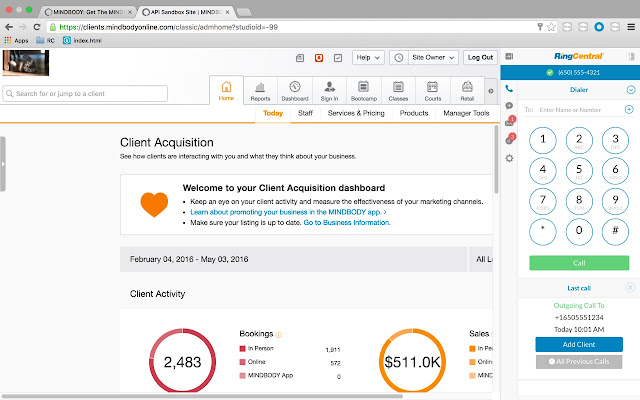Image resolution: width=640 pixels, height=400 pixels.
Task: Open RingCentral settings gear icon
Action: pos(509,158)
